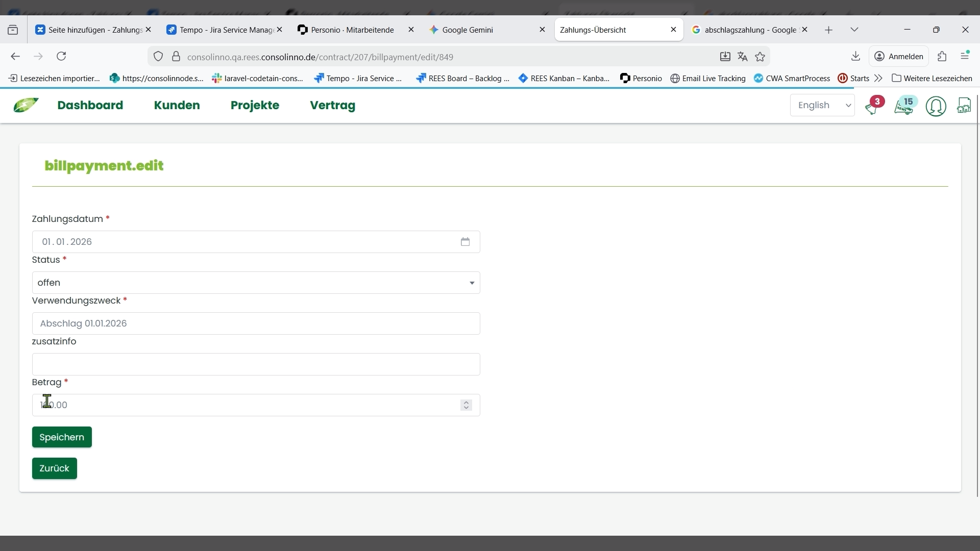980x551 pixels.
Task: Open the Email Live Tracking bookmark
Action: (708, 78)
